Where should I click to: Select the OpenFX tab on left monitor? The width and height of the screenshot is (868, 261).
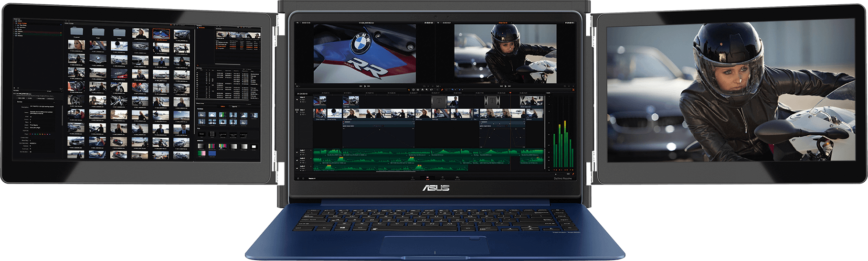(235, 106)
